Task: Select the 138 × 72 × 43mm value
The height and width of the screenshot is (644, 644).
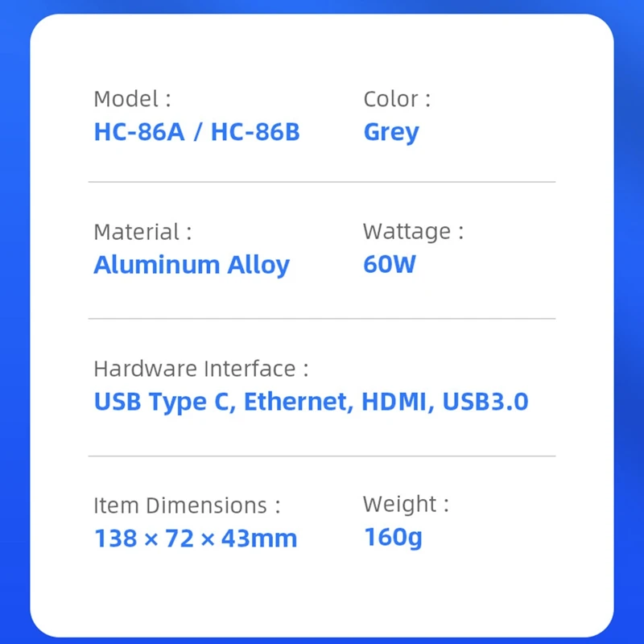Action: [x=196, y=539]
